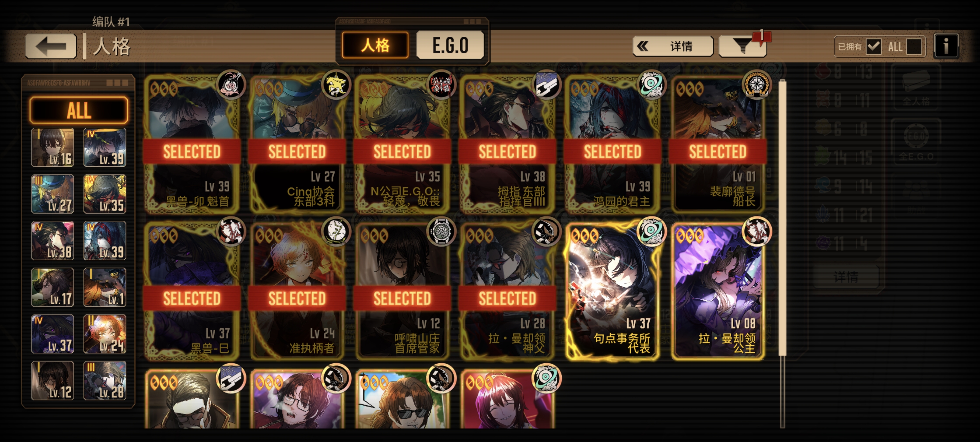
Task: Toggle the 已拥有 owned checkbox
Action: [x=874, y=47]
